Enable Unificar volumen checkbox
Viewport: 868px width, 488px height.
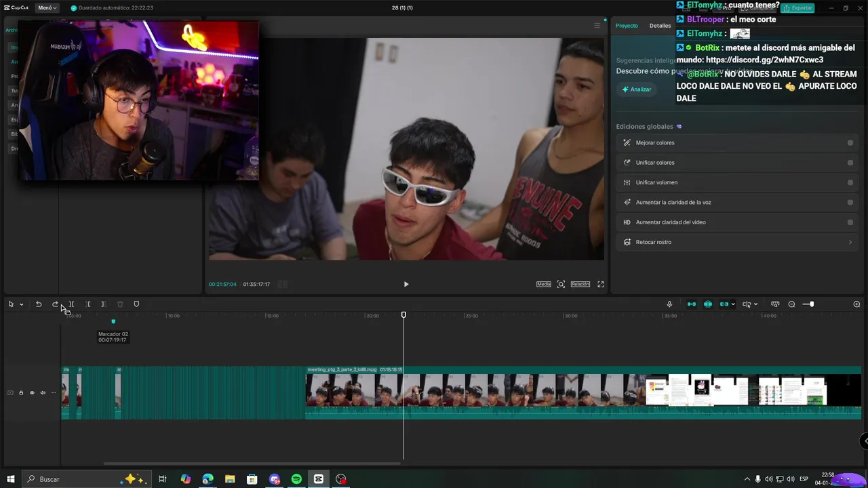click(x=850, y=182)
